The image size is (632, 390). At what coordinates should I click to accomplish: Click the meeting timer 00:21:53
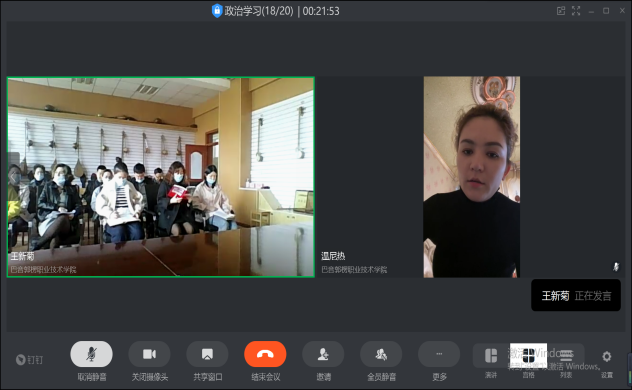[321, 11]
